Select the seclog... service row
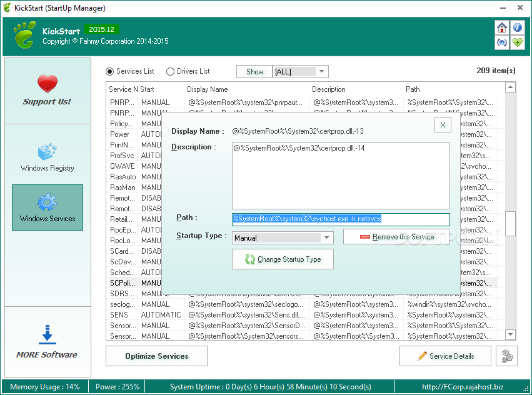 (302, 304)
